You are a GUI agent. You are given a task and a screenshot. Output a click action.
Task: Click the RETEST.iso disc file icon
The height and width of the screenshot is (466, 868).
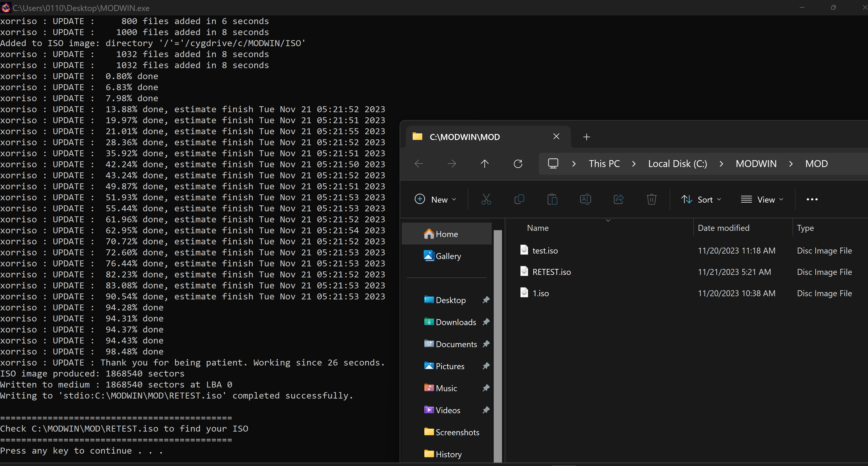(x=524, y=271)
